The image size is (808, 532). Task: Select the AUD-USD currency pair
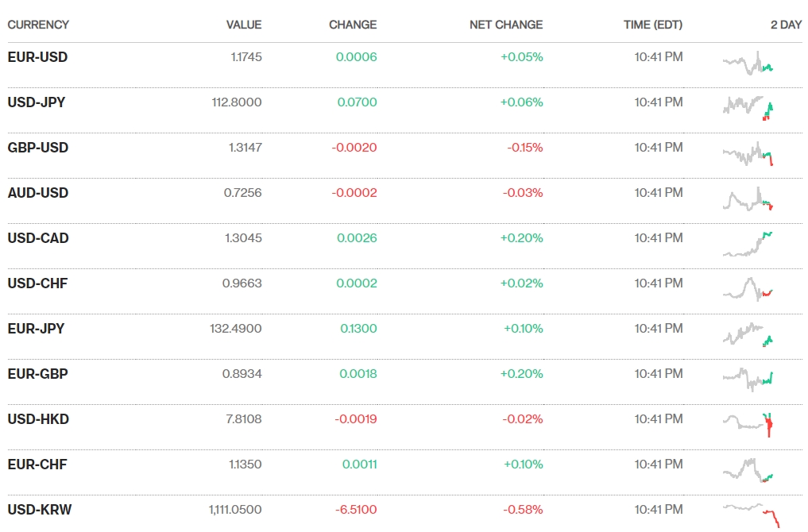click(38, 193)
